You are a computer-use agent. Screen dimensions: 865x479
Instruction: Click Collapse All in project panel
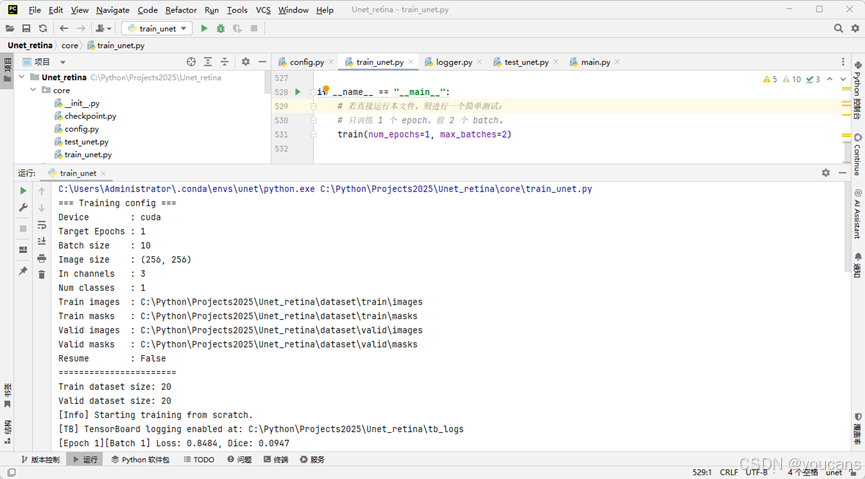pos(225,62)
